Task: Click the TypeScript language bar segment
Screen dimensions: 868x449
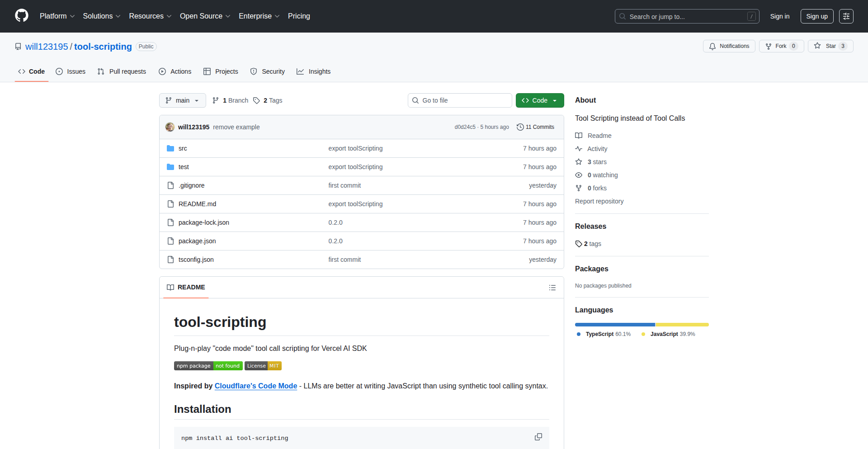Action: [615, 325]
